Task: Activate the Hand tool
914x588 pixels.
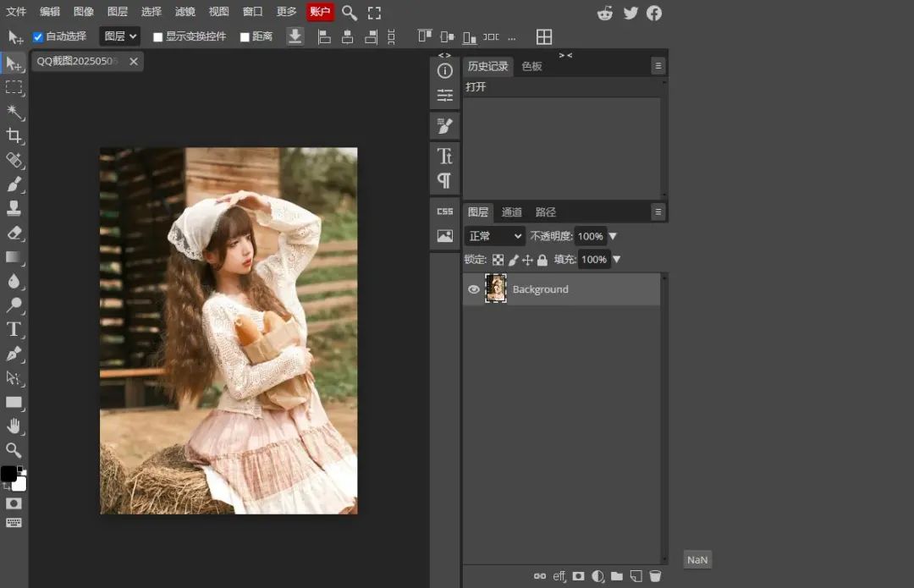Action: tap(14, 426)
